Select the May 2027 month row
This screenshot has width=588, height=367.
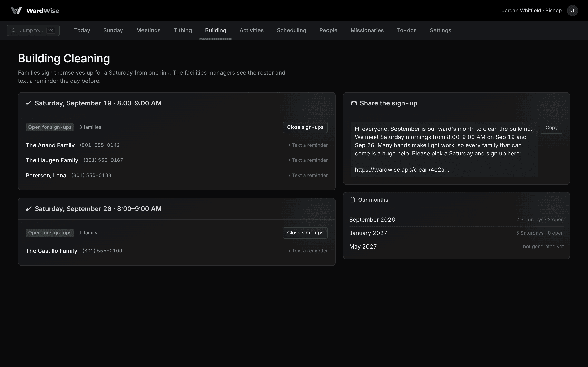coord(456,247)
